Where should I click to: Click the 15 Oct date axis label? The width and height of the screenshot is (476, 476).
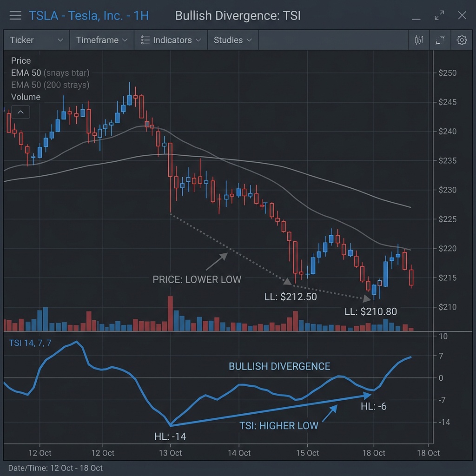pos(308,453)
